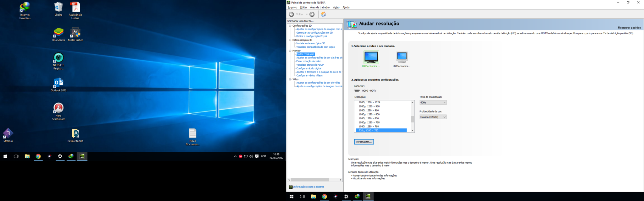Launch the BlueStacks desktop shortcut
Image resolution: width=644 pixels, height=201 pixels.
58,35
